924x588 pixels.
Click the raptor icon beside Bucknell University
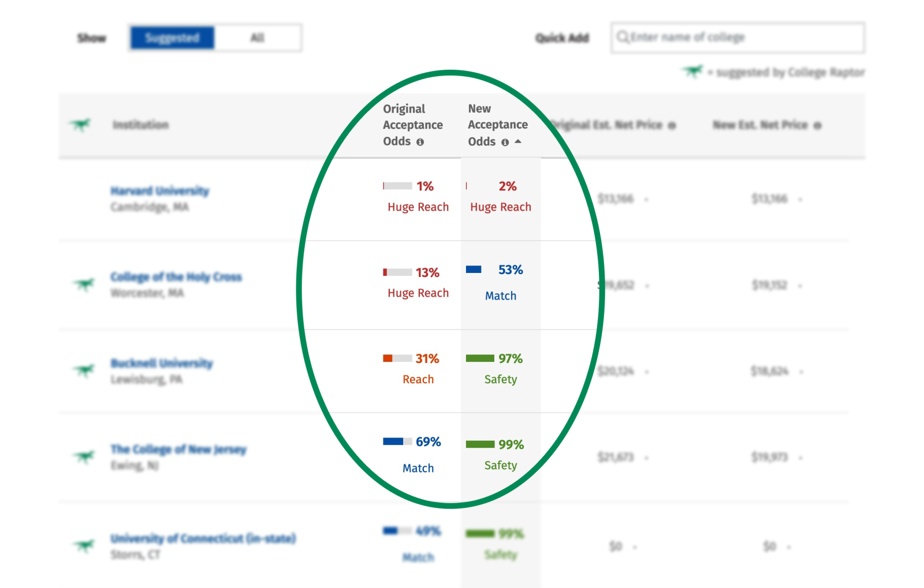click(x=84, y=370)
